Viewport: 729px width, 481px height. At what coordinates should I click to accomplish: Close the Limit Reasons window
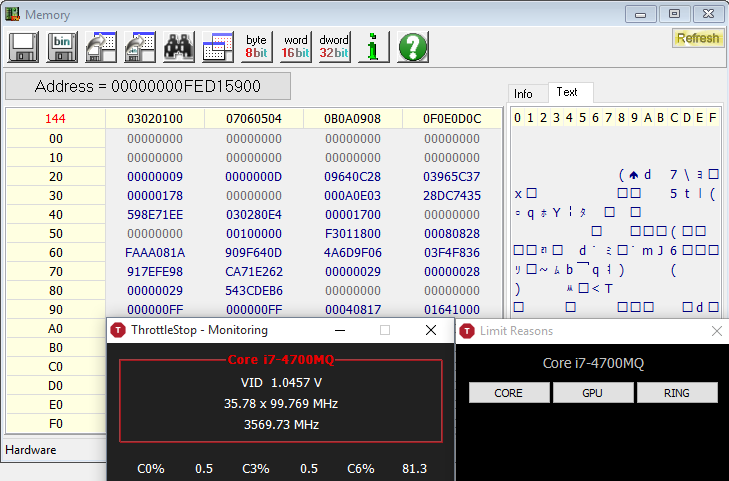click(x=716, y=331)
